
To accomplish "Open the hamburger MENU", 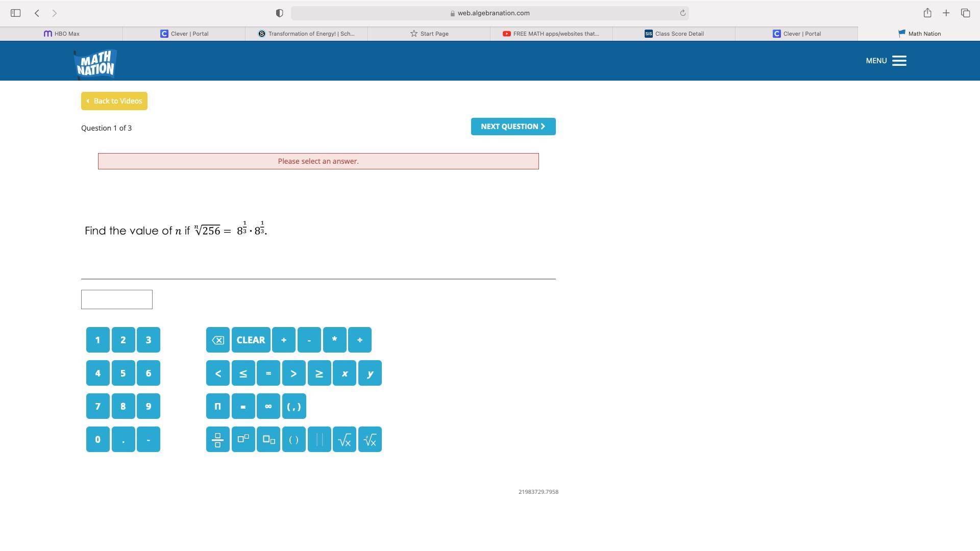I will tap(899, 61).
